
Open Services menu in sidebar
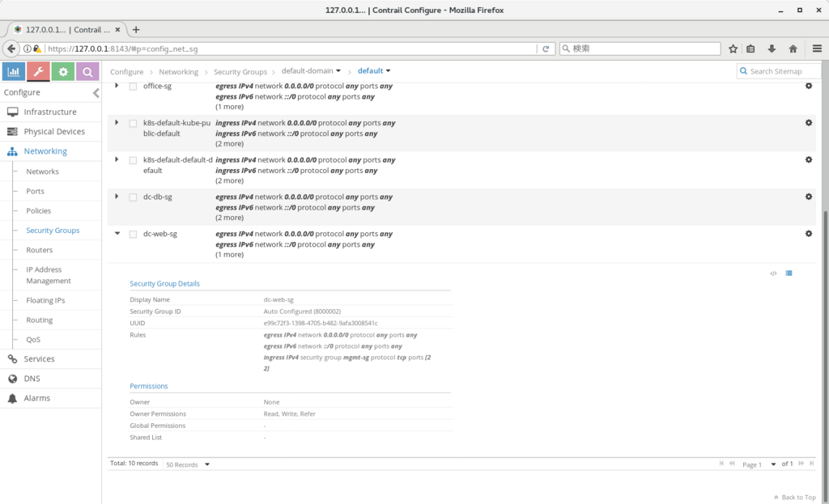tap(50, 358)
